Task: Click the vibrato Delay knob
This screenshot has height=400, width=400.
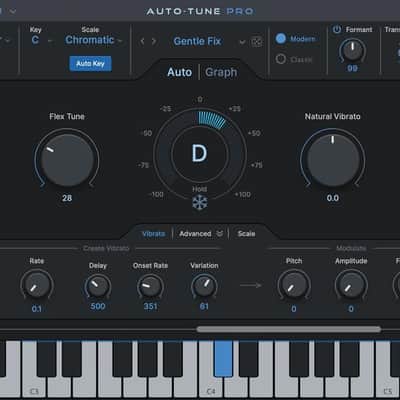Action: click(98, 286)
